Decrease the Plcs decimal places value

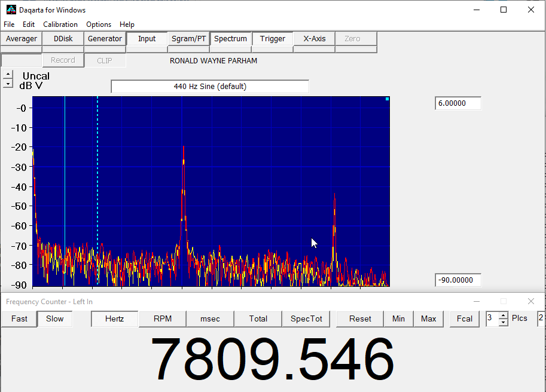503,323
